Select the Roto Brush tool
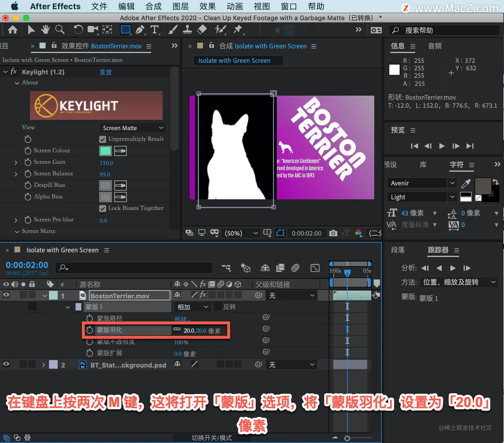 point(220,30)
